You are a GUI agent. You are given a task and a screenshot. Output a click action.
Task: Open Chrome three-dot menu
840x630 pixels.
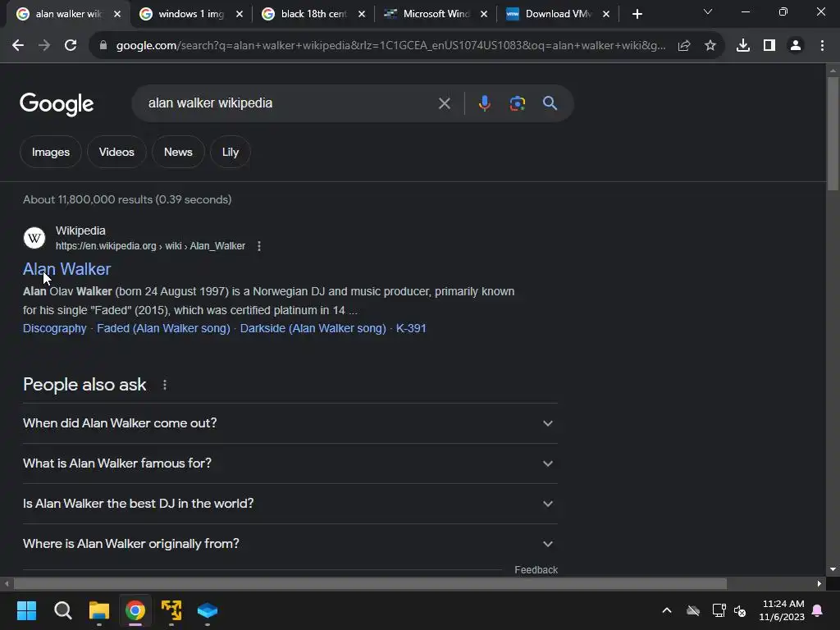point(822,46)
